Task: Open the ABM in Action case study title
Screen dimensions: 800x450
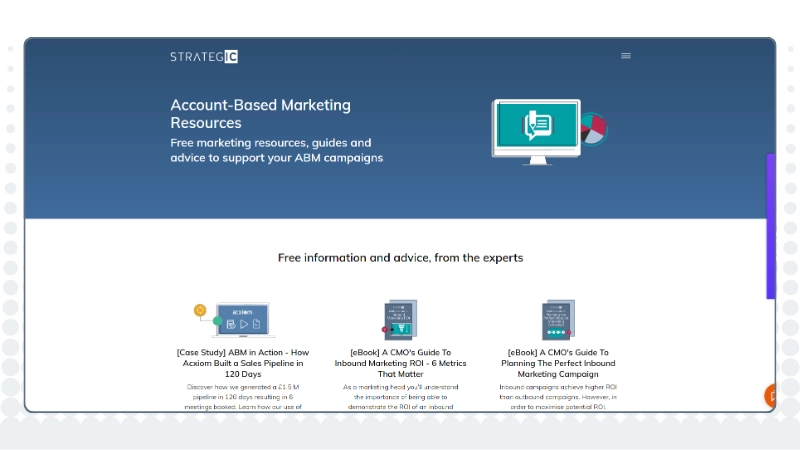Action: click(x=243, y=363)
